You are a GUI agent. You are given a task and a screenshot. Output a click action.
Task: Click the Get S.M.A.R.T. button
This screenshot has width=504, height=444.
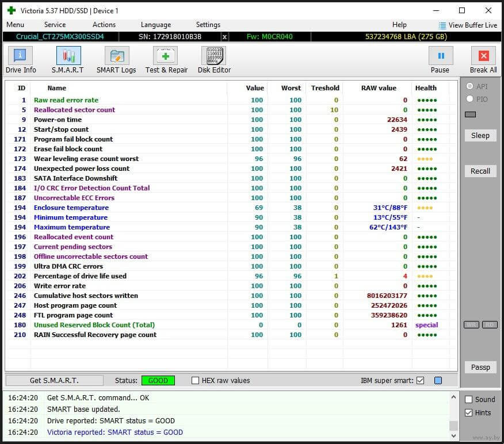pyautogui.click(x=54, y=381)
